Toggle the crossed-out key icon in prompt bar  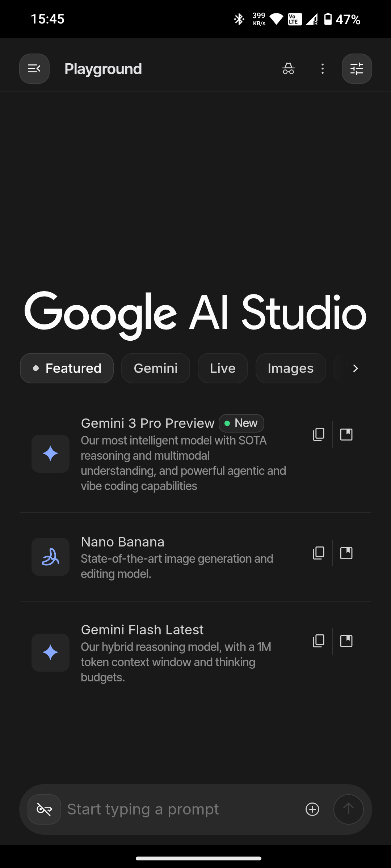(x=44, y=809)
